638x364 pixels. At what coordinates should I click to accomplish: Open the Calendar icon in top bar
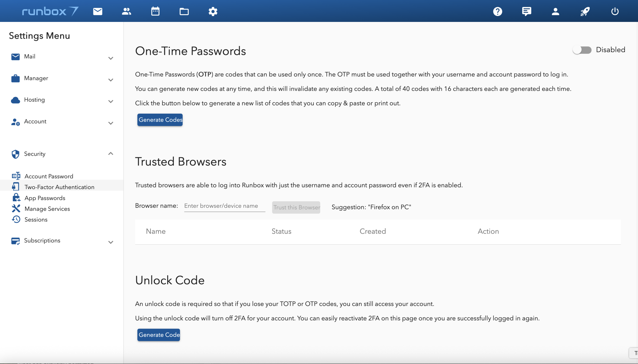coord(155,11)
